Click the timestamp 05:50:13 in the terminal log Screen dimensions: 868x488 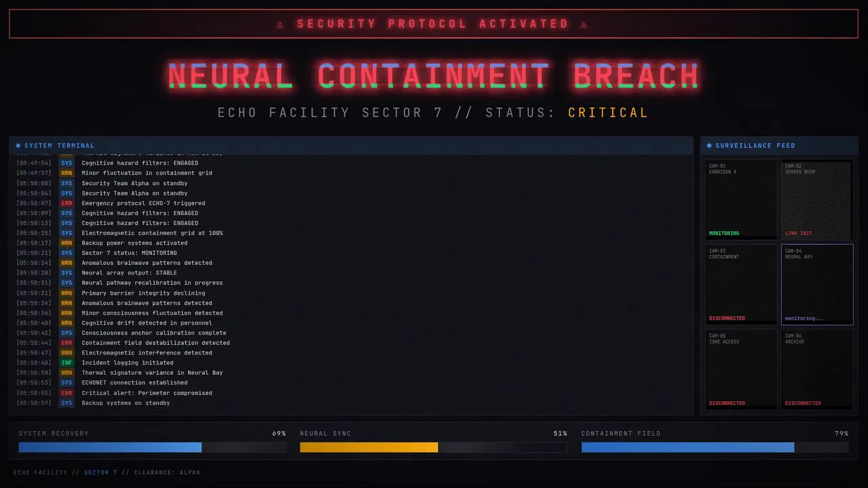click(34, 223)
